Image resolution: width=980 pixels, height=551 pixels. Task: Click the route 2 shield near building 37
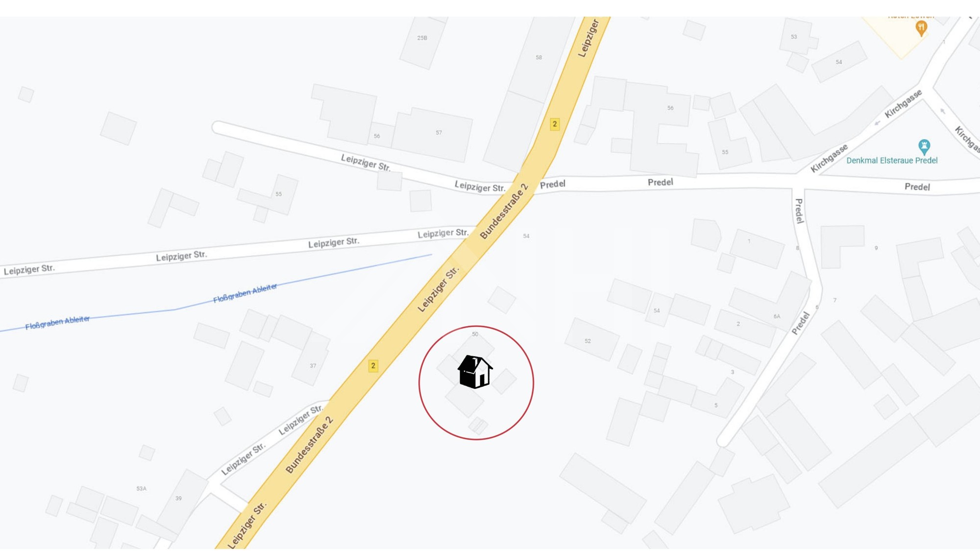tap(373, 366)
